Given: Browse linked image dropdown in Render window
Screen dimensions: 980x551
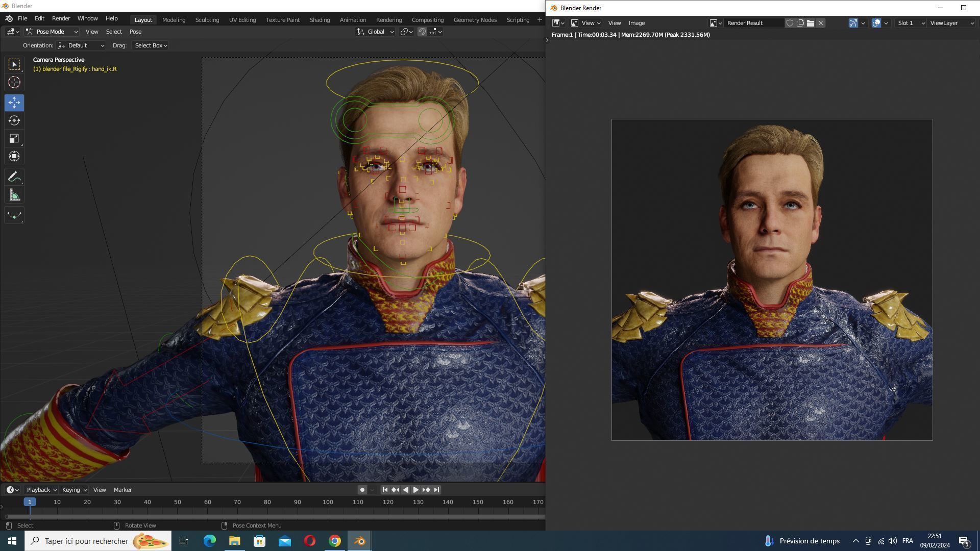Looking at the screenshot, I should tap(716, 23).
